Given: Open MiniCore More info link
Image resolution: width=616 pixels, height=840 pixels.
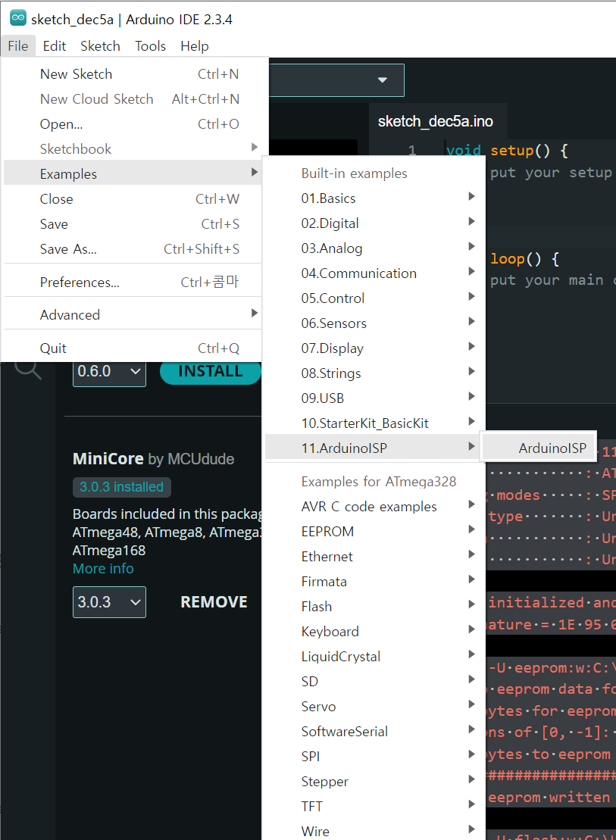Looking at the screenshot, I should point(103,568).
